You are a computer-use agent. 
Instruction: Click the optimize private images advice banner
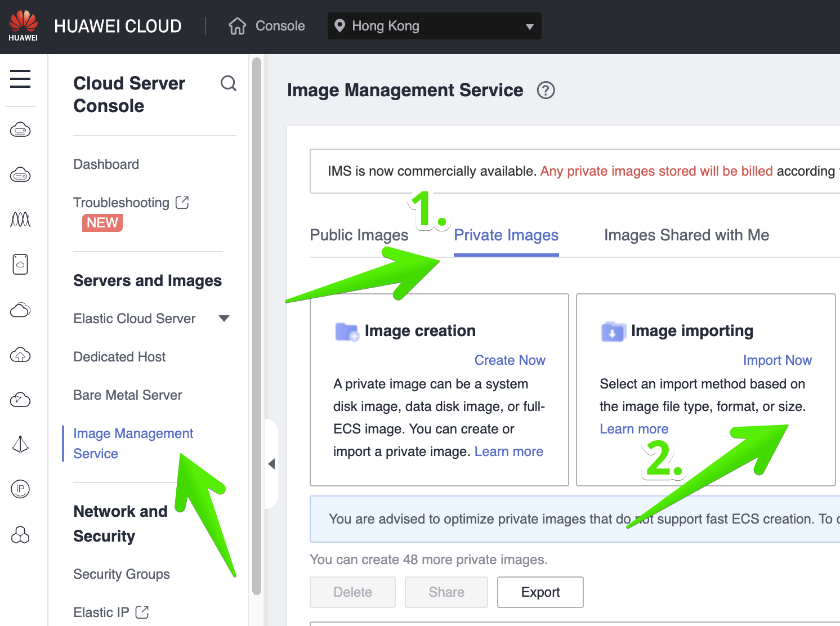(x=575, y=519)
